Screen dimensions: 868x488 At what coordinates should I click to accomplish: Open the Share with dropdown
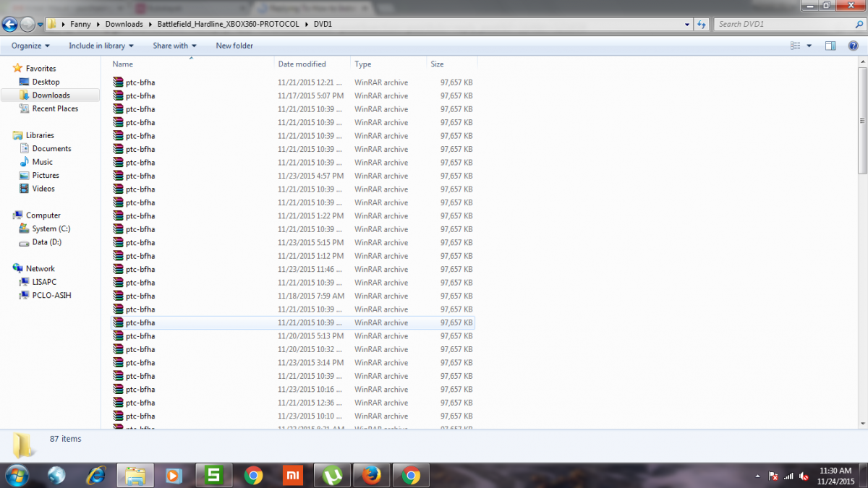click(x=174, y=46)
